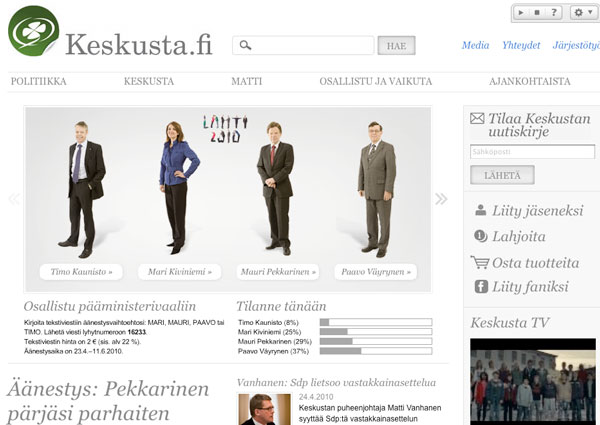Screen dimensions: 600x425
Task: Open the KESKUSTA menu
Action: (149, 81)
